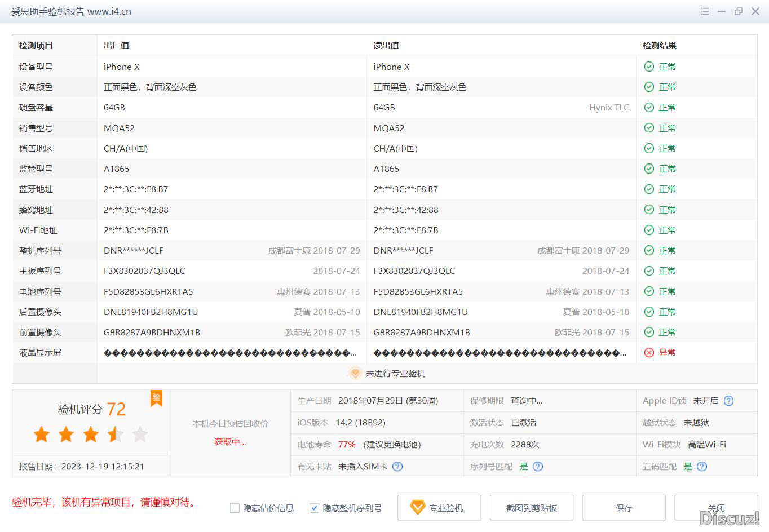Click the 检测结果 column header
The height and width of the screenshot is (532, 769).
tap(660, 46)
